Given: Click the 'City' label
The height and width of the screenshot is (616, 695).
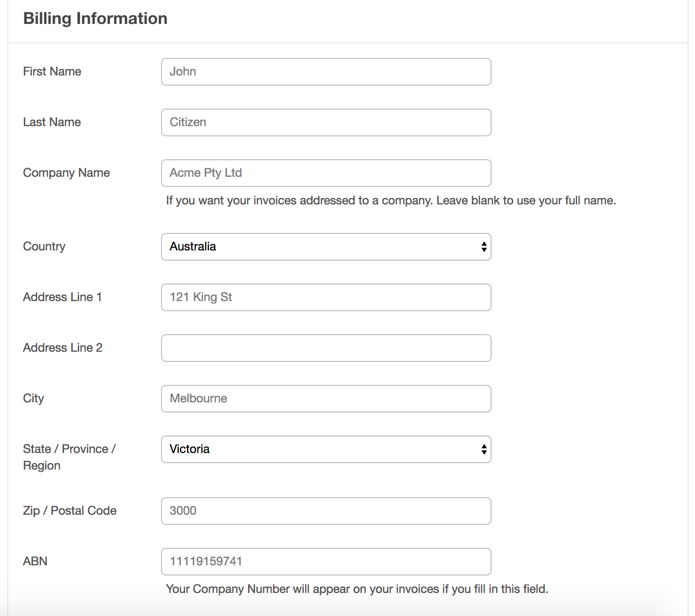Looking at the screenshot, I should [x=34, y=398].
